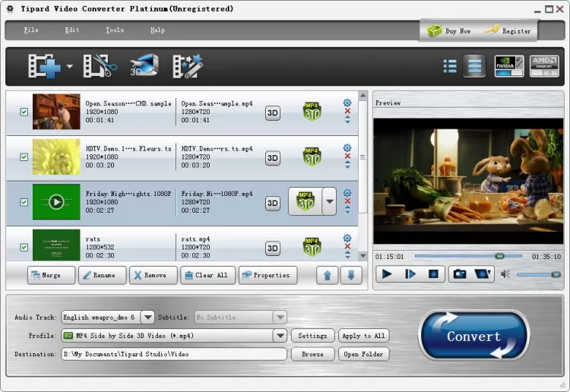Open the Profile dropdown
Viewport: 570px width, 392px height.
click(280, 336)
